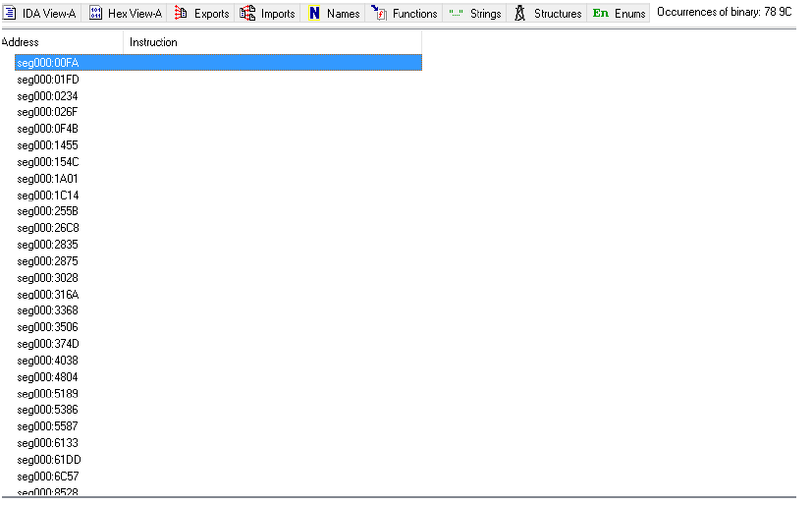The width and height of the screenshot is (812, 505).
Task: Click the IDA View-A tab icon
Action: [x=10, y=13]
